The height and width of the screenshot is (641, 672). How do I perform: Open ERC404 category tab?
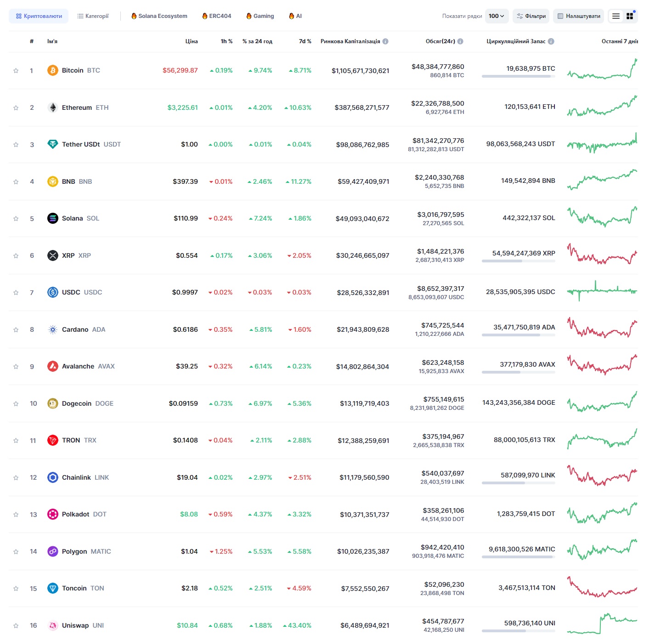click(x=217, y=16)
